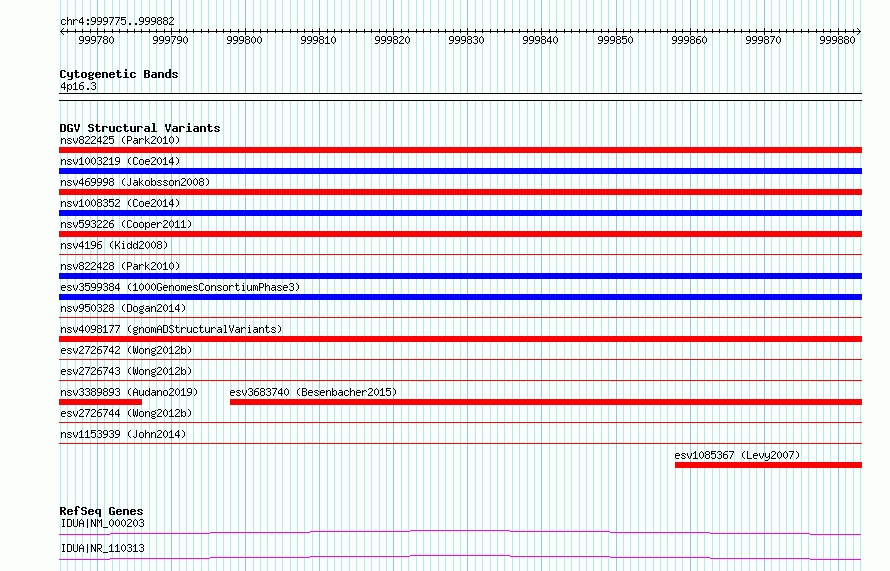Click ruler position 999880
This screenshot has height=571, width=890.
[838, 40]
